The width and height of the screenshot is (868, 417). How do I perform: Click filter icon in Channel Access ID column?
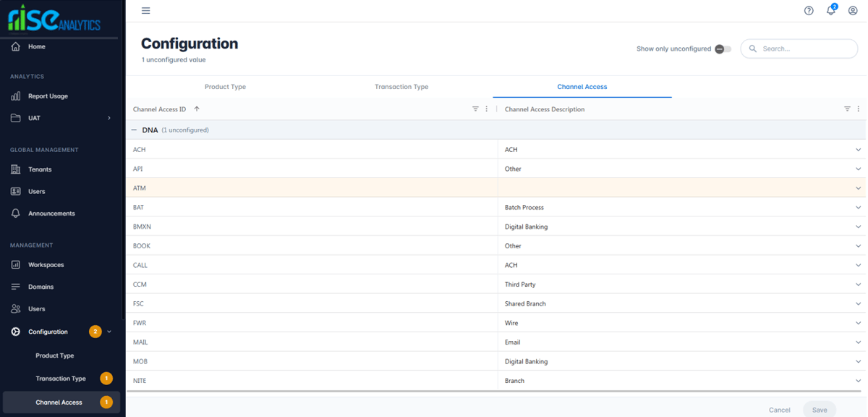[475, 109]
